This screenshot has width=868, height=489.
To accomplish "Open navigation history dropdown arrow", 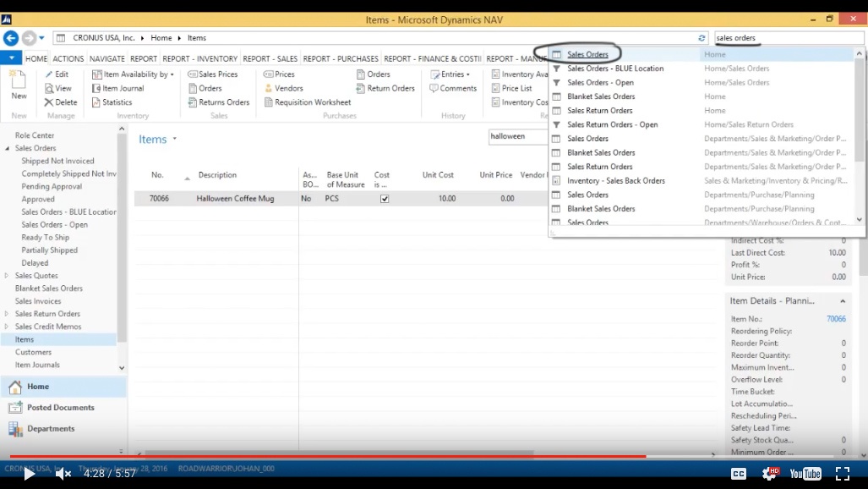I will [x=41, y=38].
